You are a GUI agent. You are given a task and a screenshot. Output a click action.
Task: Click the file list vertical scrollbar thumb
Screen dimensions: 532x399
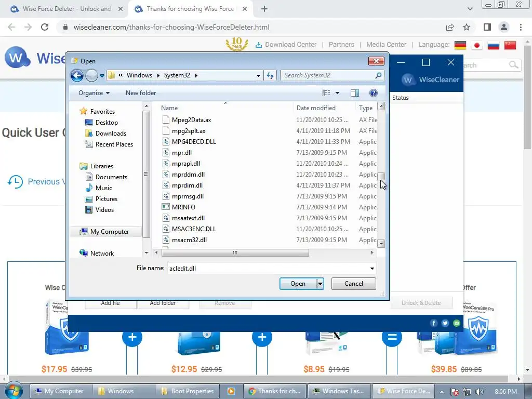point(381,177)
